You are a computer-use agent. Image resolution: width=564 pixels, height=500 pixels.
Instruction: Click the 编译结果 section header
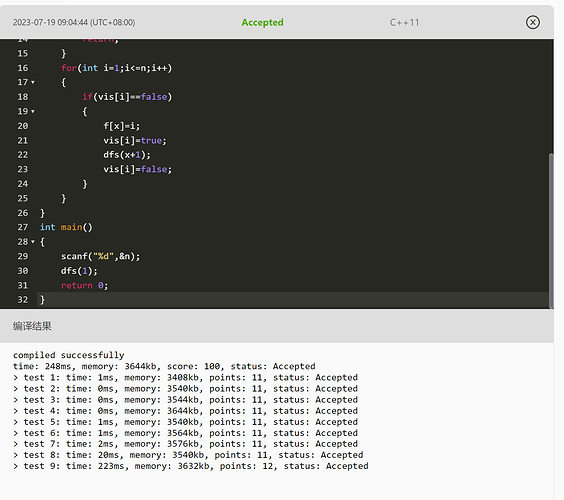pos(32,326)
